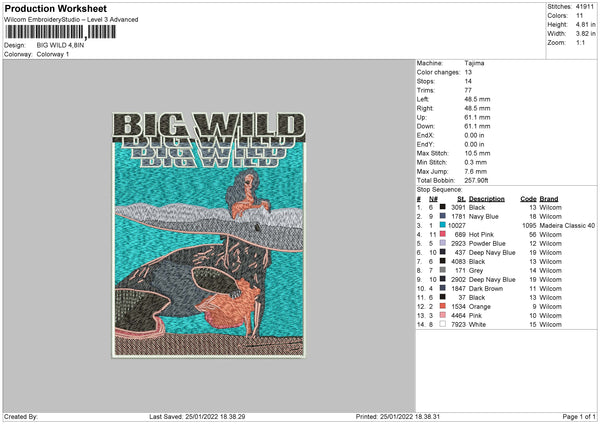
Task: Click the Height value '4.81 in'
Action: (x=585, y=24)
